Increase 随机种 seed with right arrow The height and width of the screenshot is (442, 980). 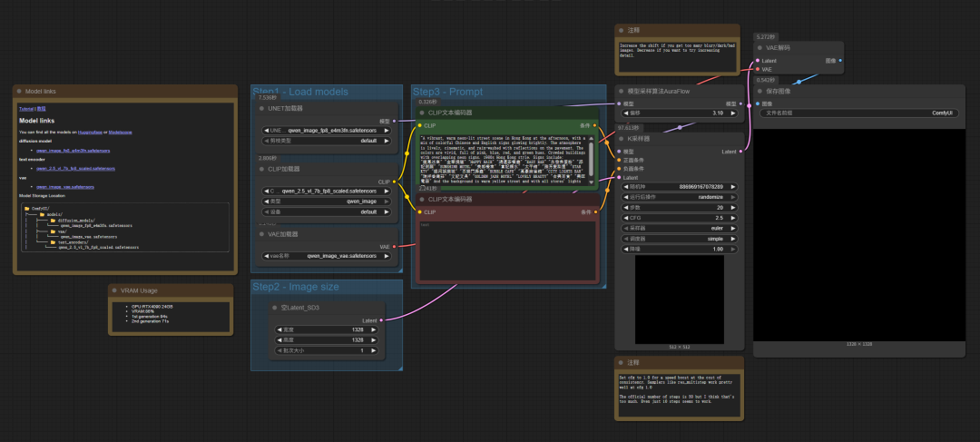[733, 187]
